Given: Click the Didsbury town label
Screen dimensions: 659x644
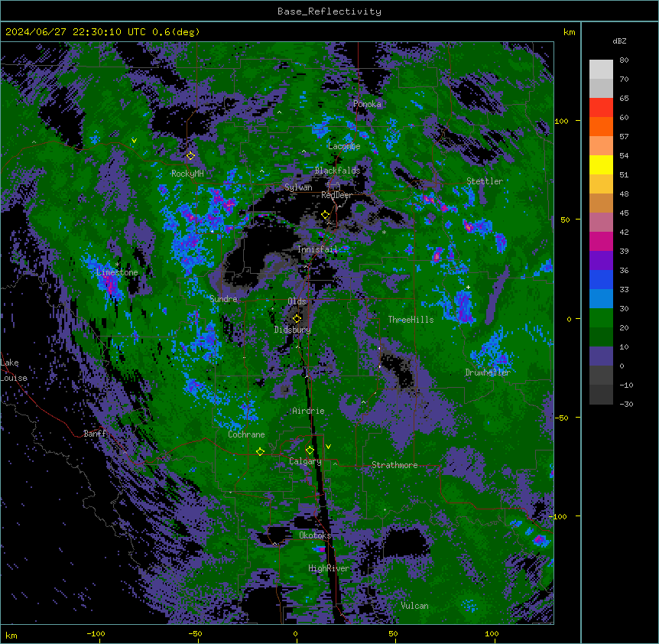Looking at the screenshot, I should coord(293,330).
